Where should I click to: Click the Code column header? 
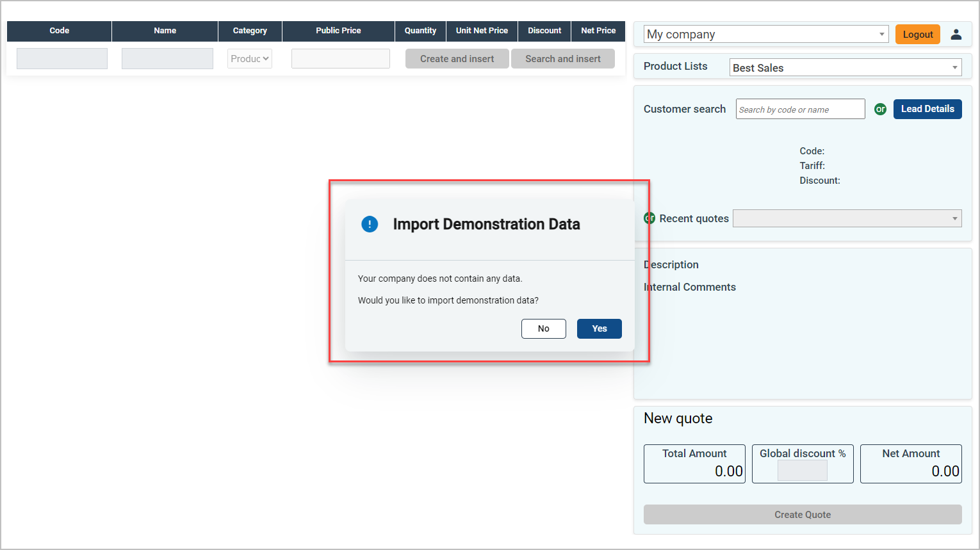pos(60,31)
